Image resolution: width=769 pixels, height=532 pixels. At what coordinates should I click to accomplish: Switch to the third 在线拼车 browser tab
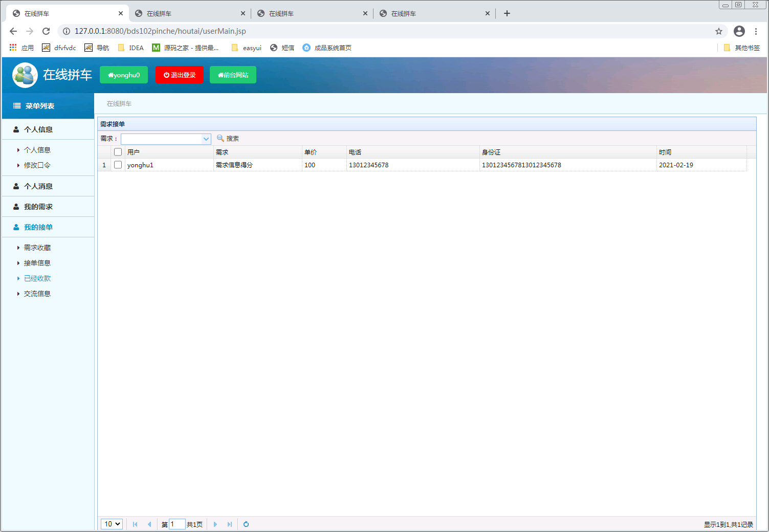(312, 13)
